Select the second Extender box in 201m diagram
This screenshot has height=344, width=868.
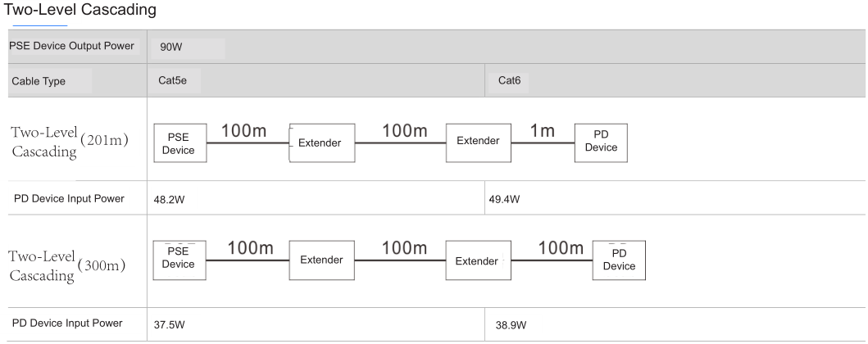pos(478,141)
